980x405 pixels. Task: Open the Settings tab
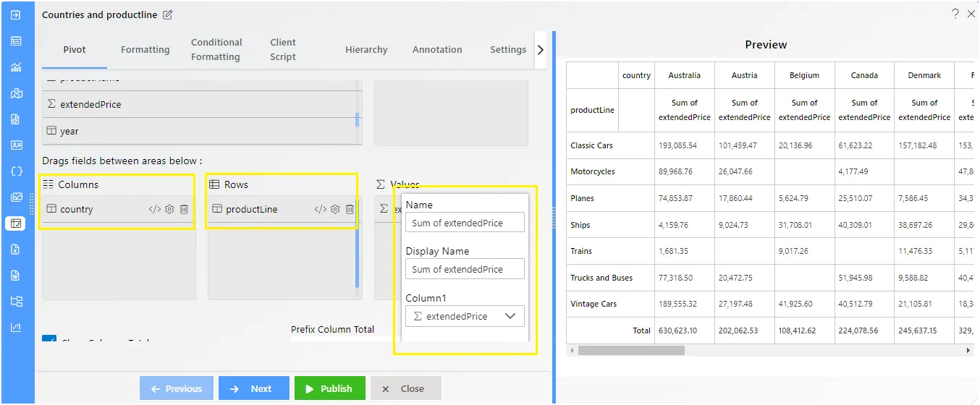[x=508, y=50]
